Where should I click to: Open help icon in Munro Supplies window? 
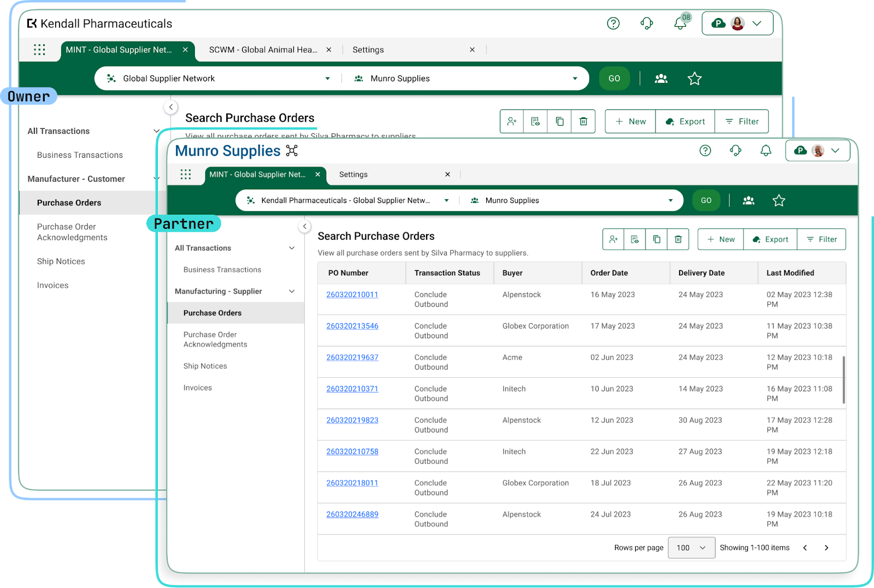pyautogui.click(x=705, y=151)
